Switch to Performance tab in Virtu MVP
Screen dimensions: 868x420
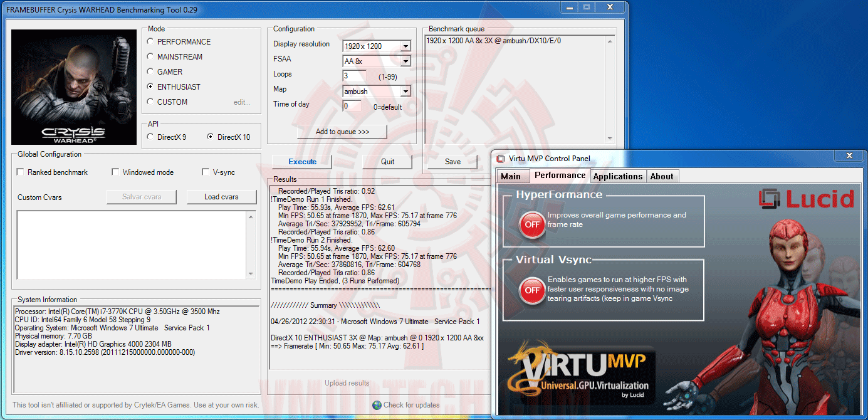[560, 176]
